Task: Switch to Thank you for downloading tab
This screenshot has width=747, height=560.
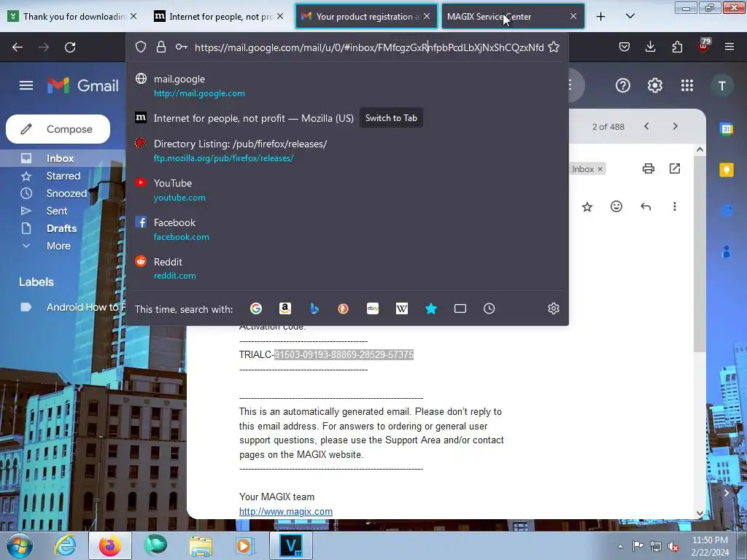Action: 73,16
